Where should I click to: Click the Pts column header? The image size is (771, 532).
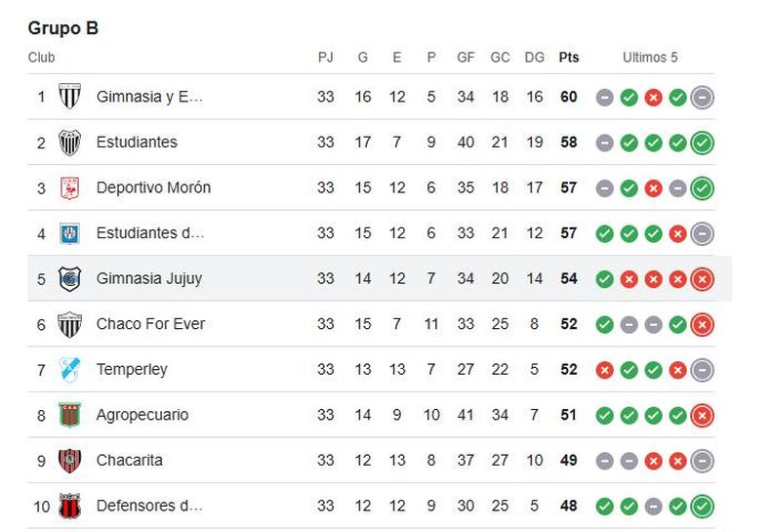[x=569, y=58]
